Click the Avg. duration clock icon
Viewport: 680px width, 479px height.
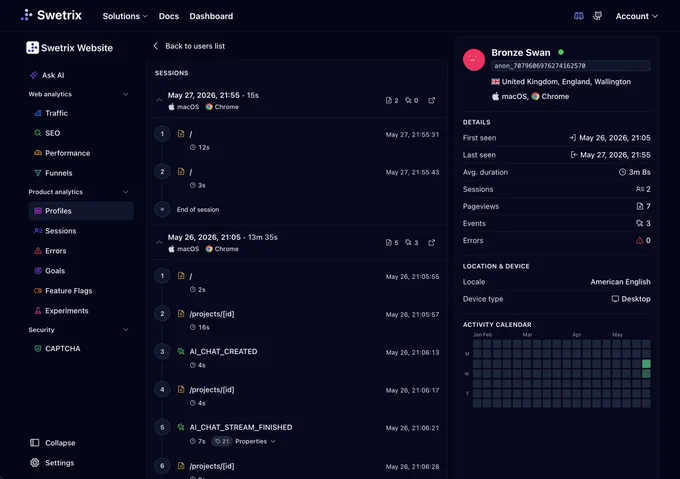pyautogui.click(x=622, y=172)
